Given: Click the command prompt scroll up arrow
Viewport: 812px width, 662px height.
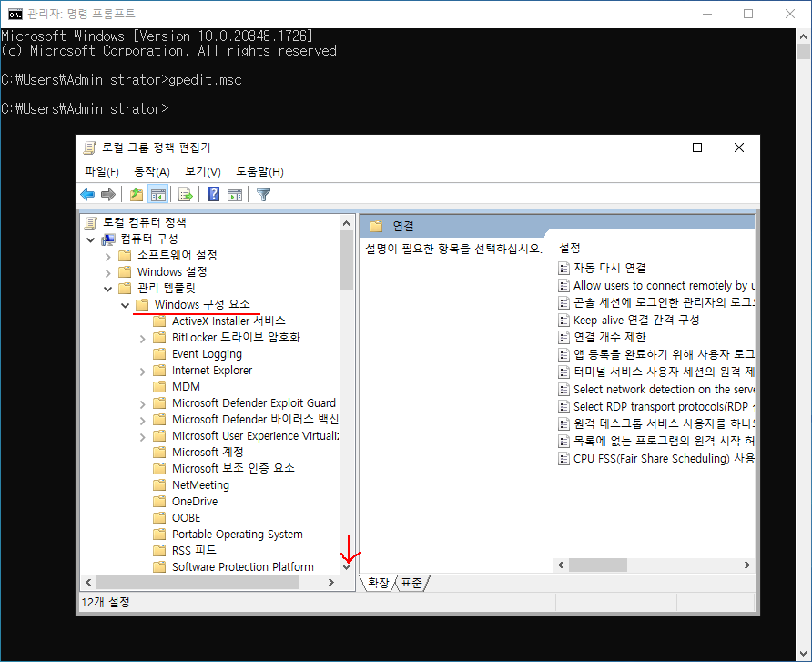Looking at the screenshot, I should pyautogui.click(x=803, y=36).
